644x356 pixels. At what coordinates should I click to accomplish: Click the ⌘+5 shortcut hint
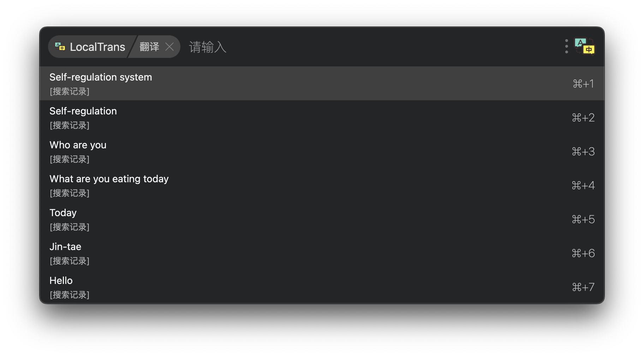click(x=583, y=219)
